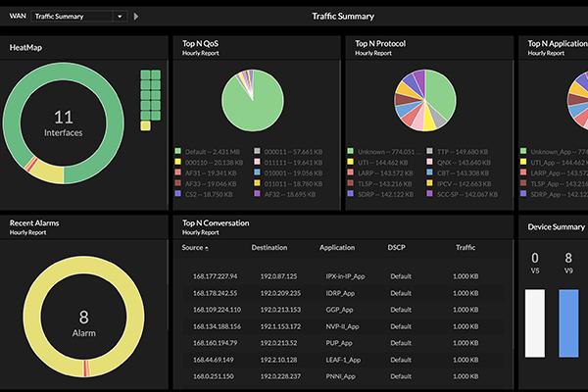588x392 pixels.
Task: Click the Device Summary panel title
Action: (556, 227)
